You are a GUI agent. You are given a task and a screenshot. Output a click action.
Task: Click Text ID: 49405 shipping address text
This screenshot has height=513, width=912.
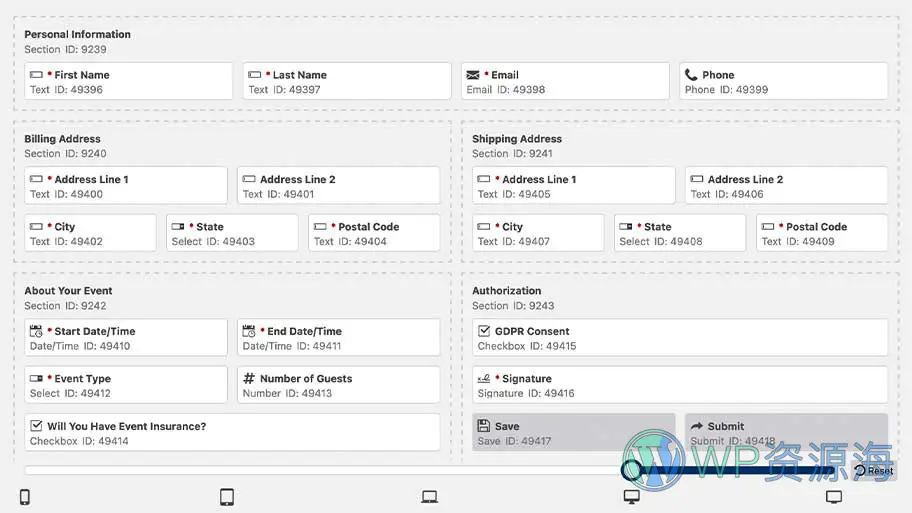pos(514,194)
